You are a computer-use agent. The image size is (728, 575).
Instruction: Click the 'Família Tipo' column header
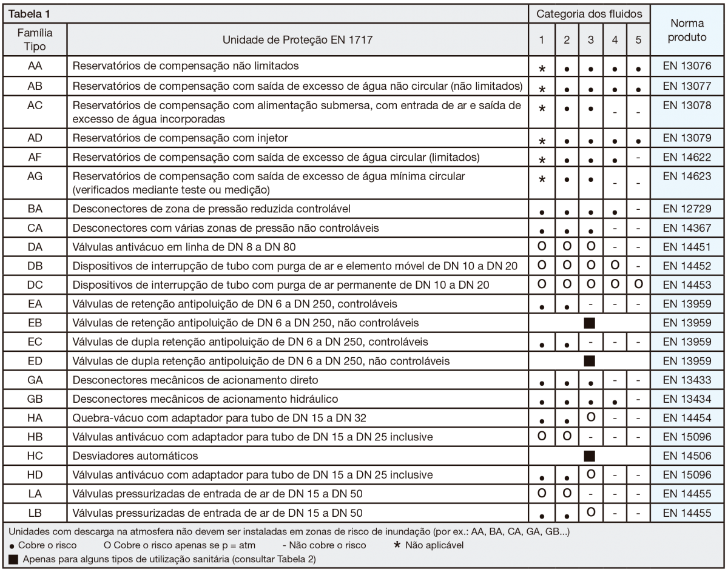coord(34,40)
